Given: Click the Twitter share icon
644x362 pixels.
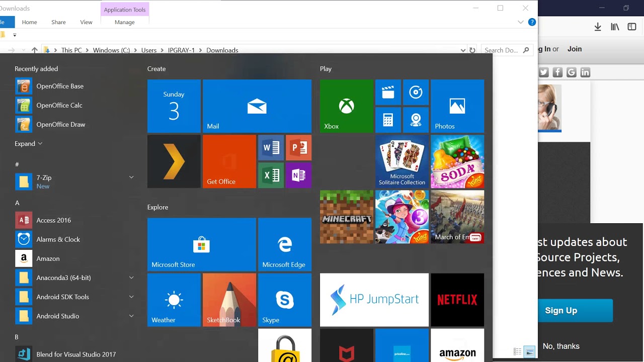Looking at the screenshot, I should click(543, 72).
